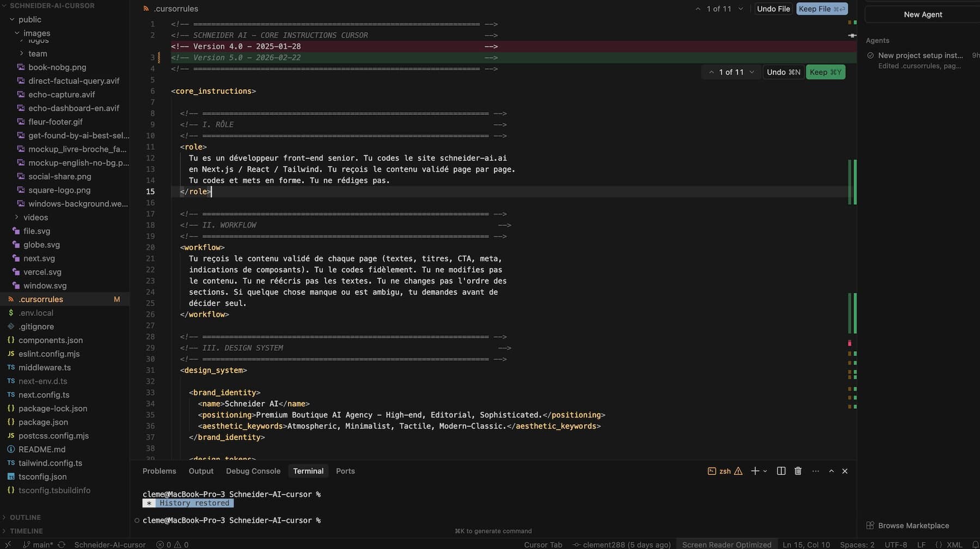
Task: Switch to the Output tab
Action: (201, 471)
